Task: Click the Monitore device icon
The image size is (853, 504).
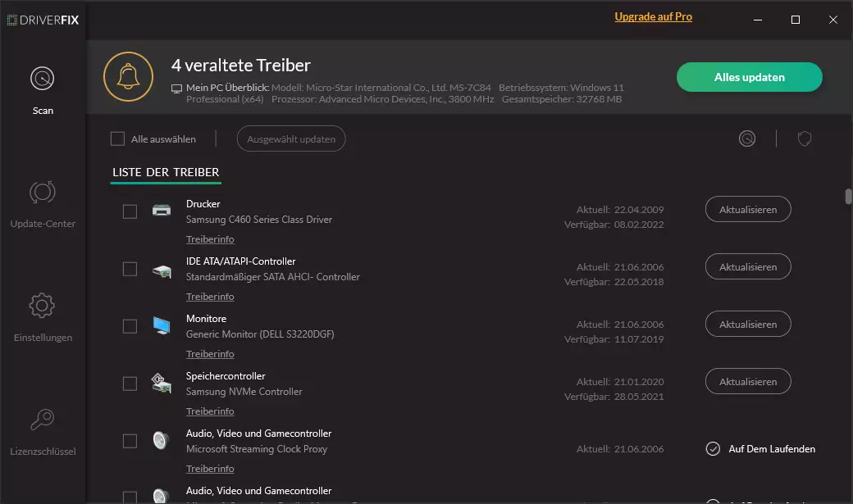Action: 162,325
